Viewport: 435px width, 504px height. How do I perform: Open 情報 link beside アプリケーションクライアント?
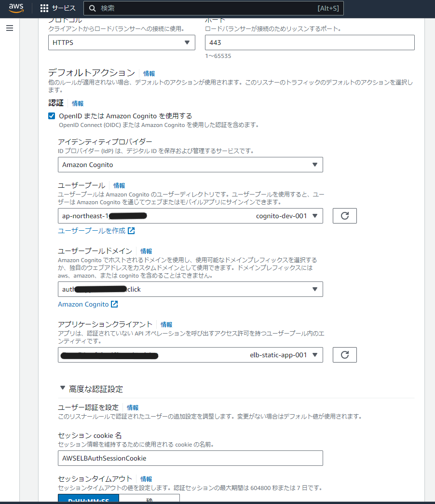click(x=166, y=324)
